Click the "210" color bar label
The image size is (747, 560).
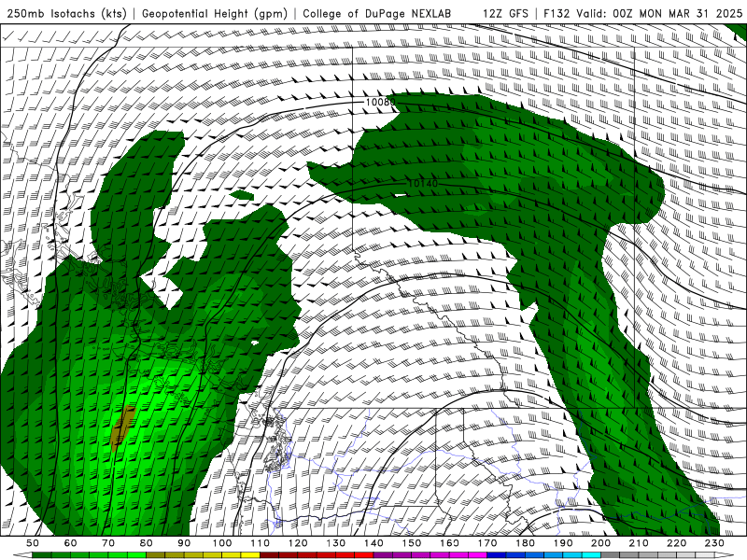639,543
